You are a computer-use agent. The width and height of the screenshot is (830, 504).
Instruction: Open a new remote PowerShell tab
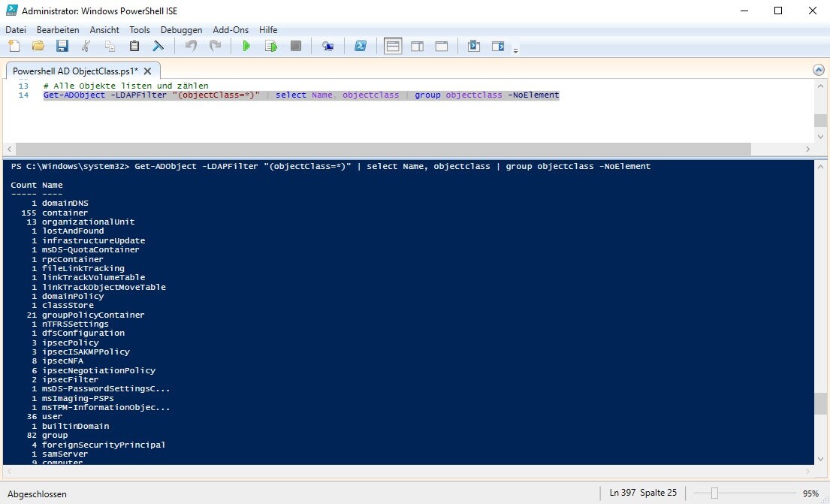pyautogui.click(x=327, y=47)
